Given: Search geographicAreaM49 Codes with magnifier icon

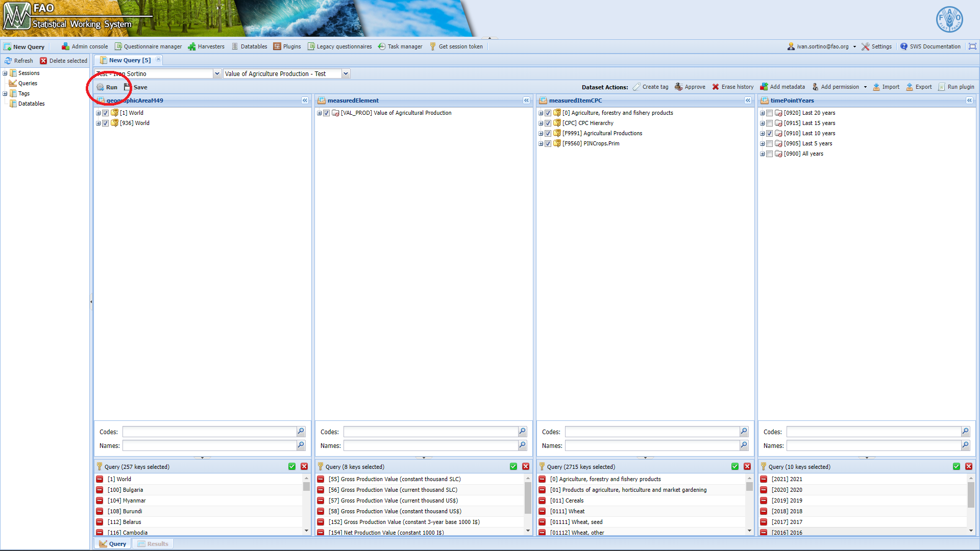Looking at the screenshot, I should pyautogui.click(x=301, y=432).
